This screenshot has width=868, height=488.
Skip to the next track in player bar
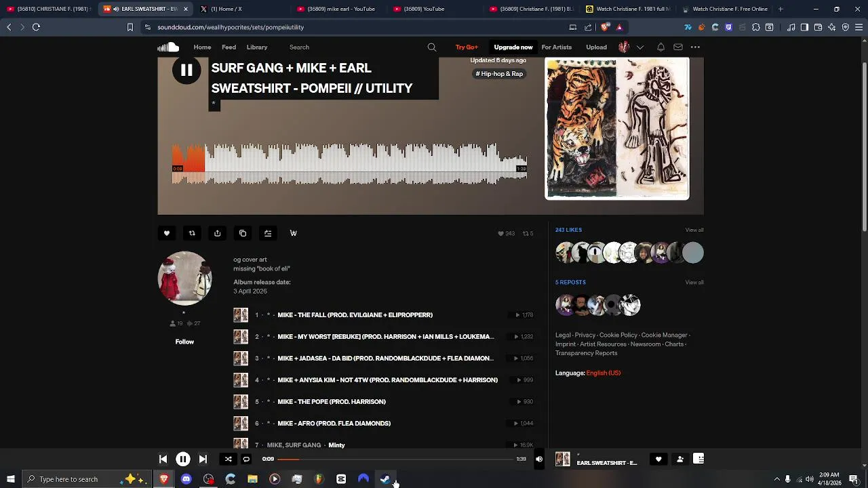click(203, 459)
